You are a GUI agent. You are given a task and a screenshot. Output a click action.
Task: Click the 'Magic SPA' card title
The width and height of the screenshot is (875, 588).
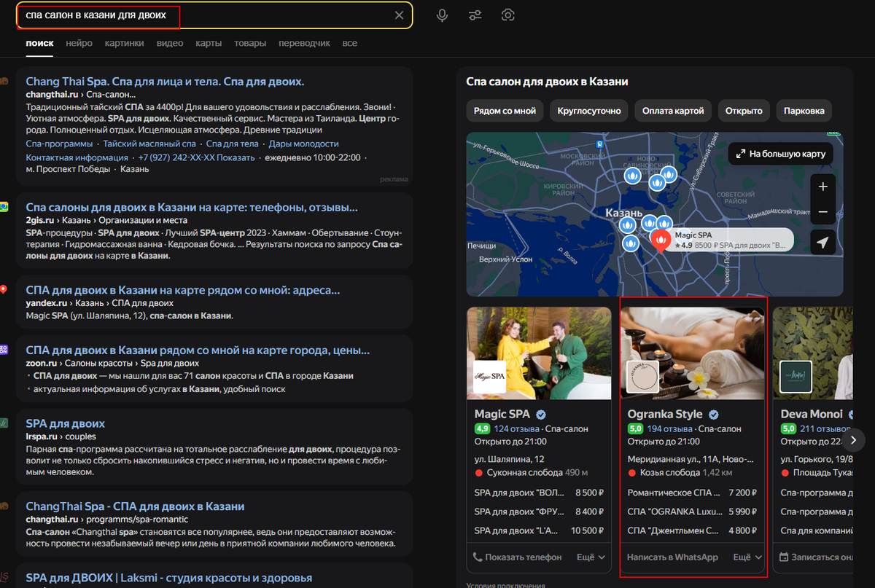tap(503, 415)
